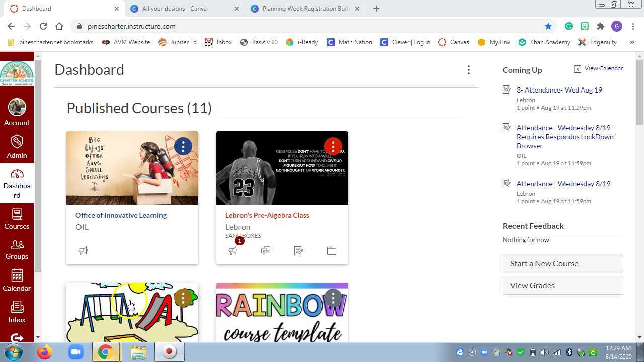This screenshot has height=362, width=644.
Task: View announcements for Lebron's Pre-Algebra Class
Action: tap(233, 250)
